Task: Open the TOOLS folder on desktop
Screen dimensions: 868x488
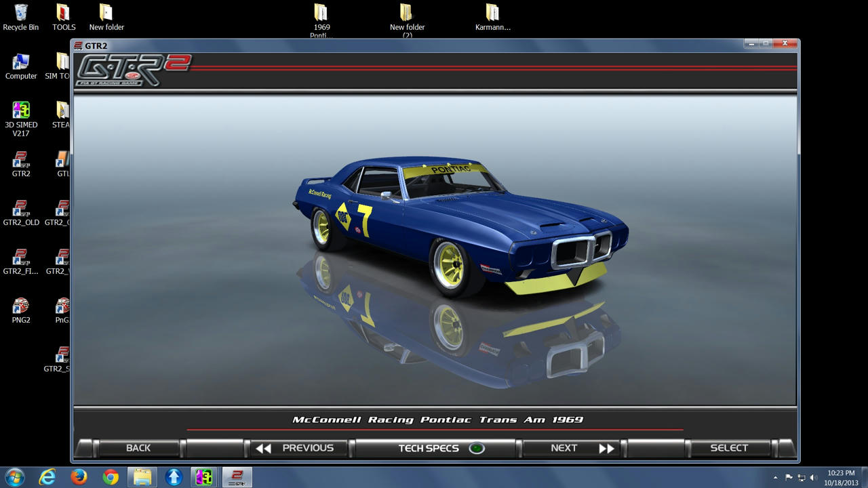Action: pos(64,18)
